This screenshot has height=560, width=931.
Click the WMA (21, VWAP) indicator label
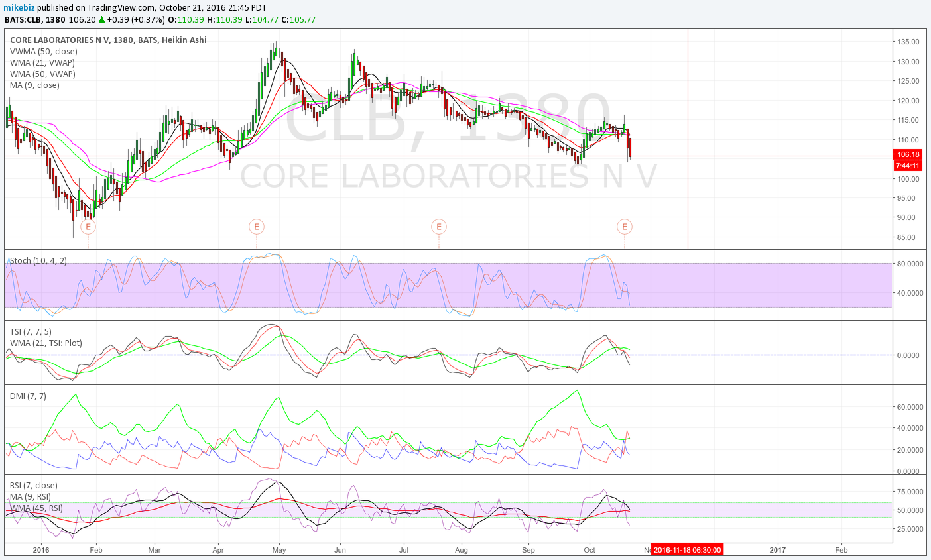pyautogui.click(x=42, y=62)
